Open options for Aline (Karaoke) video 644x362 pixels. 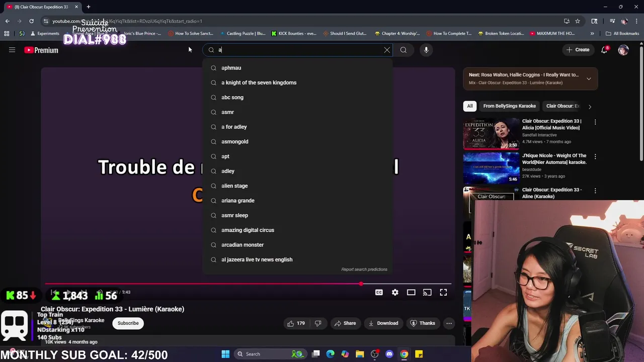click(595, 191)
